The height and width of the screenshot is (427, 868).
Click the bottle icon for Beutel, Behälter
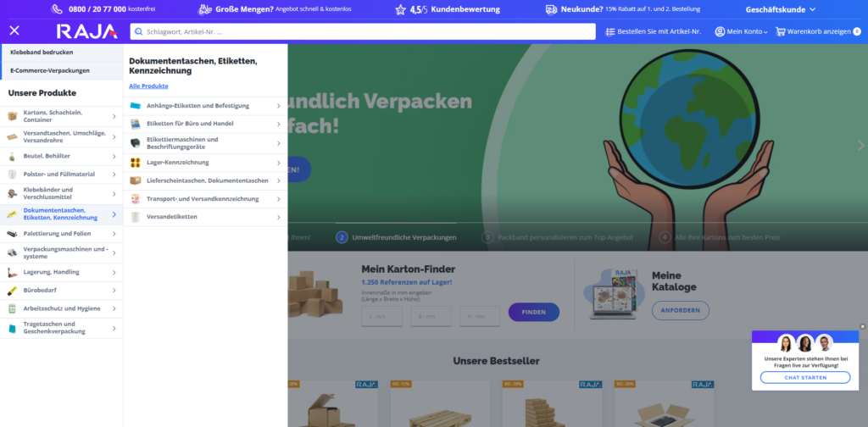point(12,157)
